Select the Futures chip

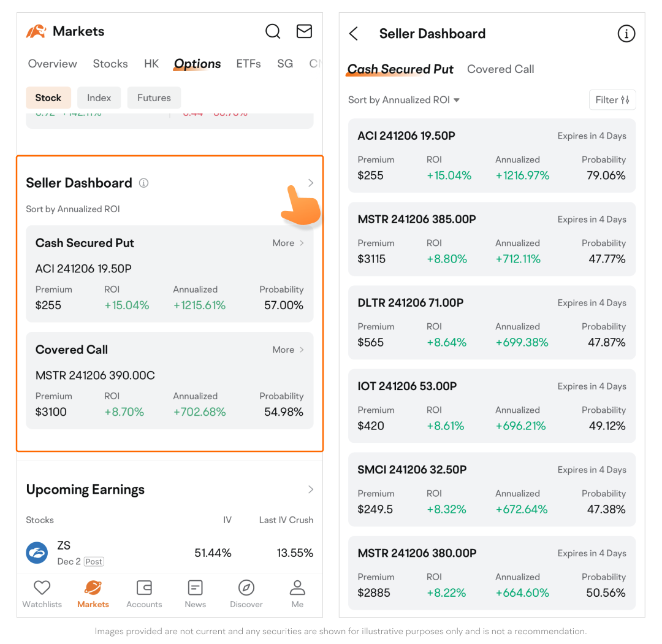(154, 98)
